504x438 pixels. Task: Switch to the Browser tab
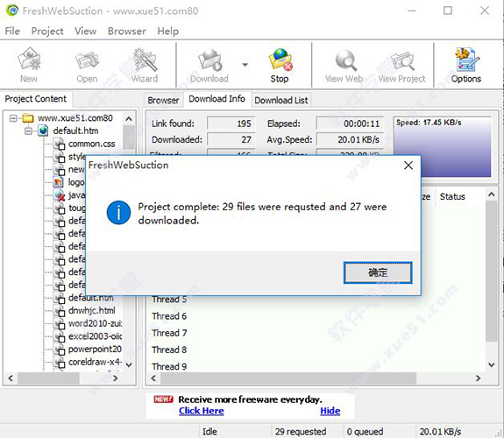click(x=163, y=100)
